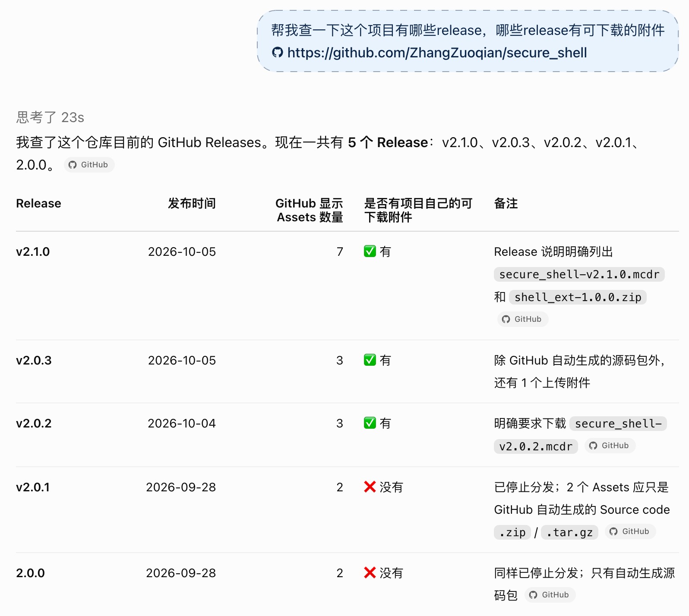Click the 2026-10-04 date cell
Image resolution: width=689 pixels, height=616 pixels.
[x=182, y=423]
